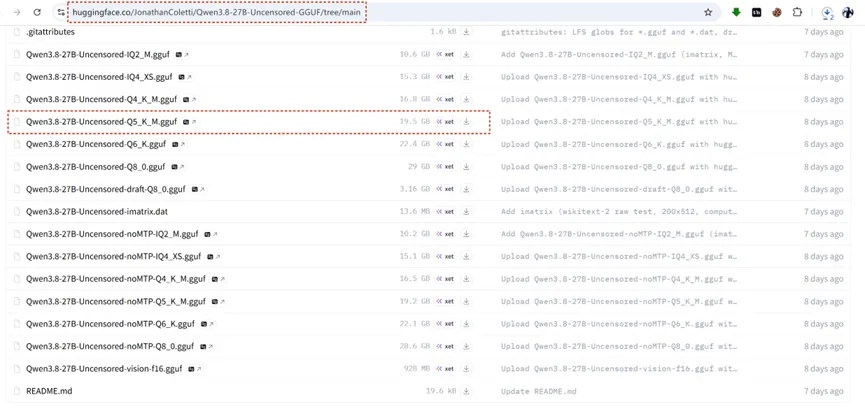Open the noMTP-Q6_K.gguf file page
Screen dimensions: 865x409
click(110, 324)
